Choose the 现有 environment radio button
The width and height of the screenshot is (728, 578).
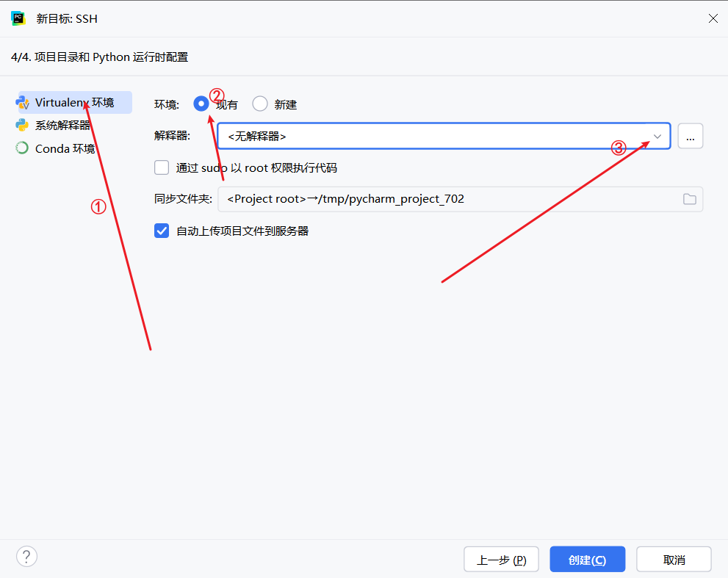(201, 104)
